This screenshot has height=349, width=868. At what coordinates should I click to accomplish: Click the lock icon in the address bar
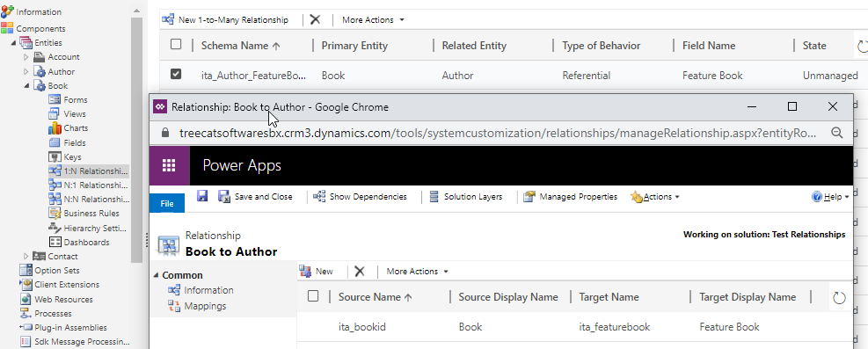tap(164, 133)
